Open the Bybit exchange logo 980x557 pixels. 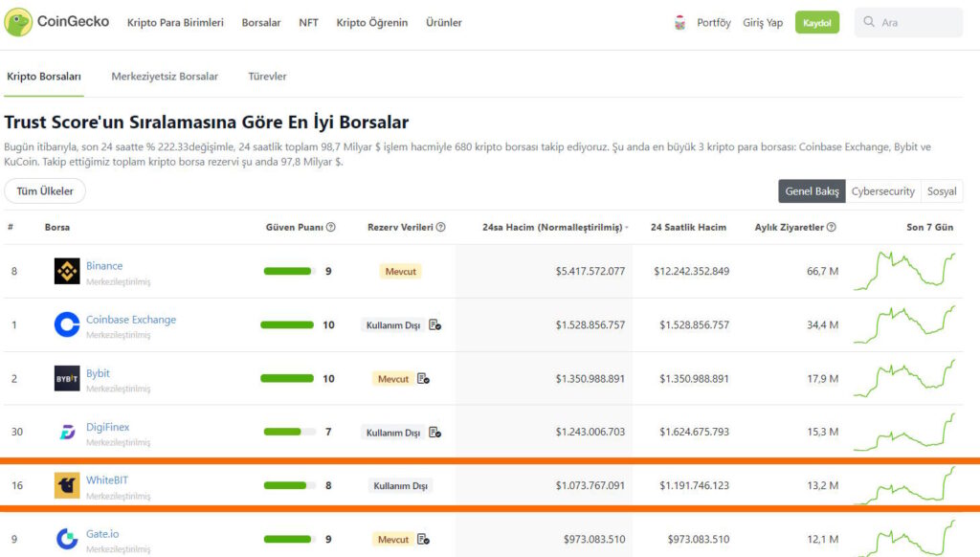67,378
